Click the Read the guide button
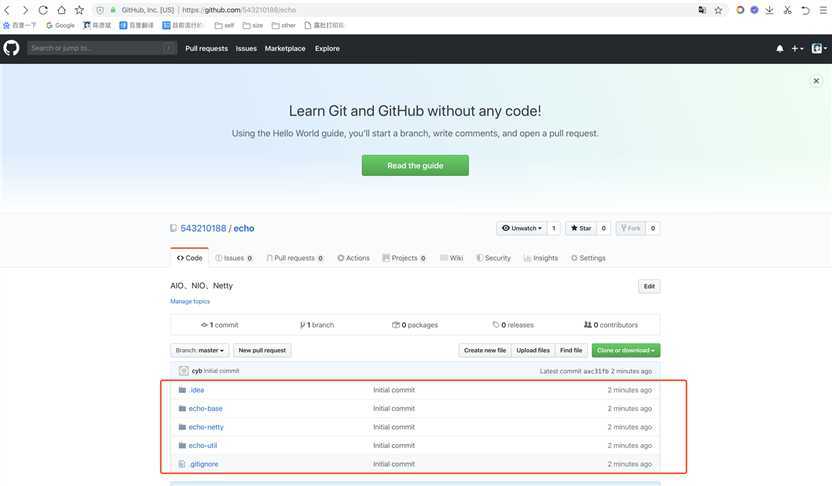Screen dimensions: 832x486 [415, 165]
